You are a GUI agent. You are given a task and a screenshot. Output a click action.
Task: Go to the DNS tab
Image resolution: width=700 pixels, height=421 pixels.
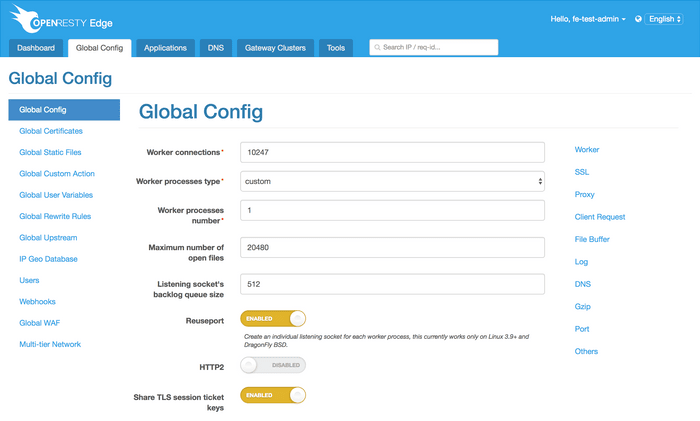pyautogui.click(x=216, y=48)
